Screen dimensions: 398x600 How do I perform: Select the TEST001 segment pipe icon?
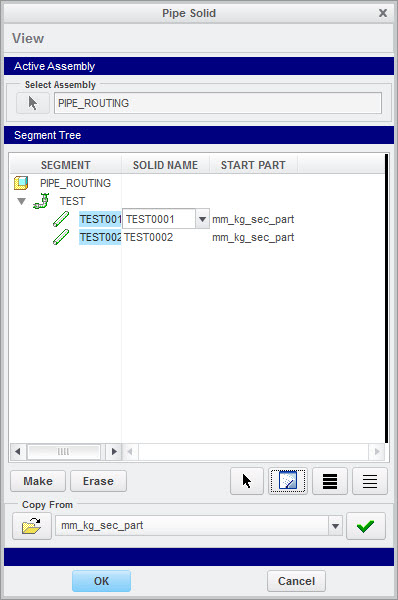[x=61, y=219]
